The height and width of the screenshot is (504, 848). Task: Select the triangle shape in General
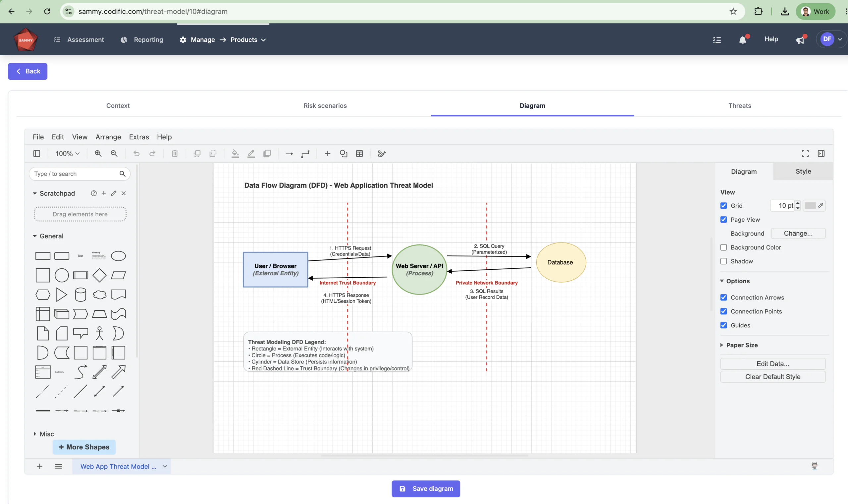[x=62, y=295]
